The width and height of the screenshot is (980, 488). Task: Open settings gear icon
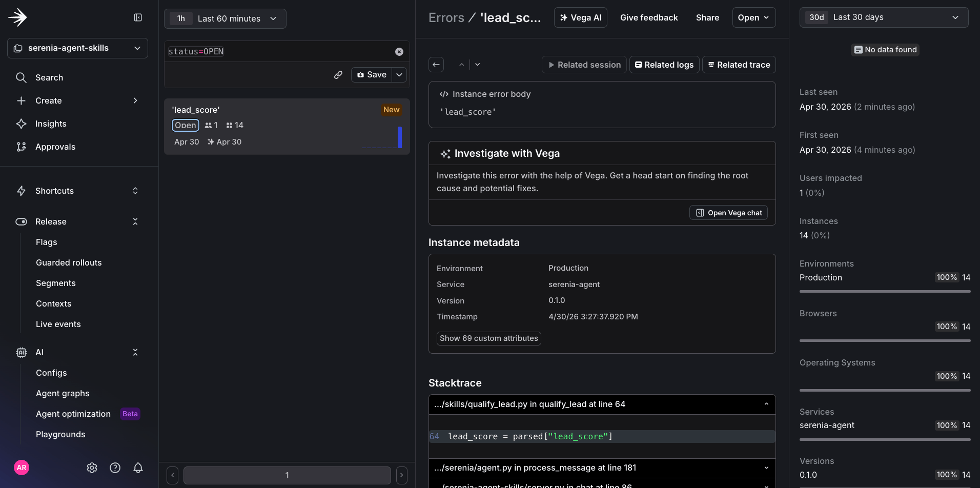(92, 467)
